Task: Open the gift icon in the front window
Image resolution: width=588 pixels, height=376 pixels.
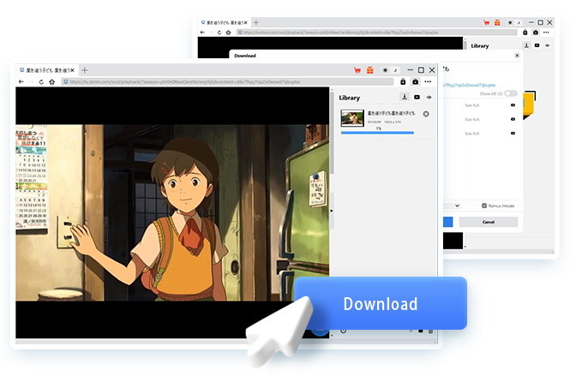Action: pyautogui.click(x=370, y=70)
